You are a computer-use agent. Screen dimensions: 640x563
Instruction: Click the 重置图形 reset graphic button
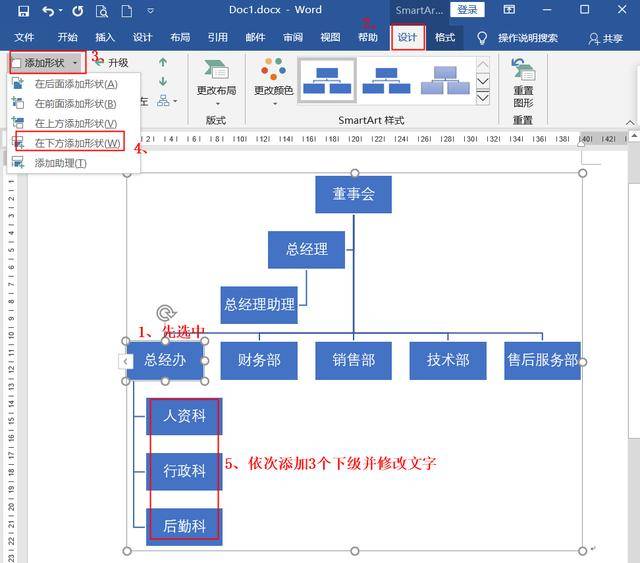click(x=523, y=84)
